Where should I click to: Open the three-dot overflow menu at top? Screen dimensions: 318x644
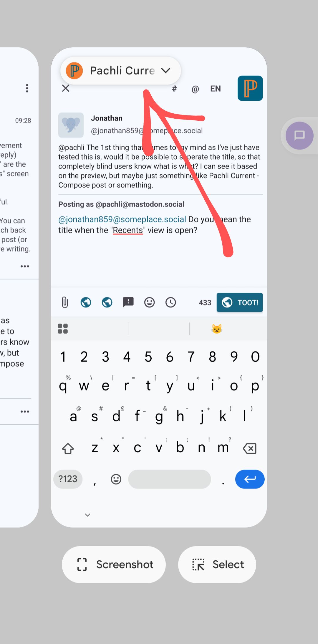click(27, 88)
